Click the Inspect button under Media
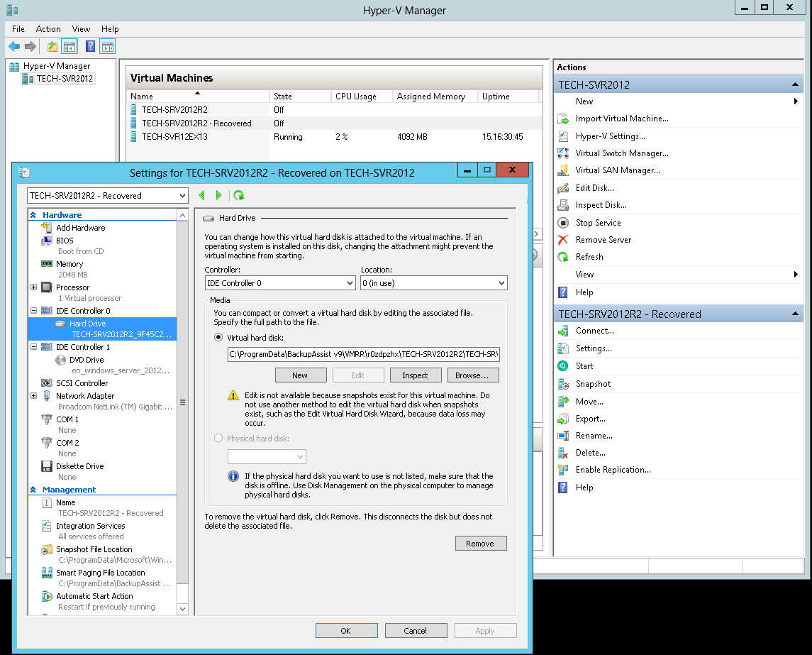 (416, 375)
